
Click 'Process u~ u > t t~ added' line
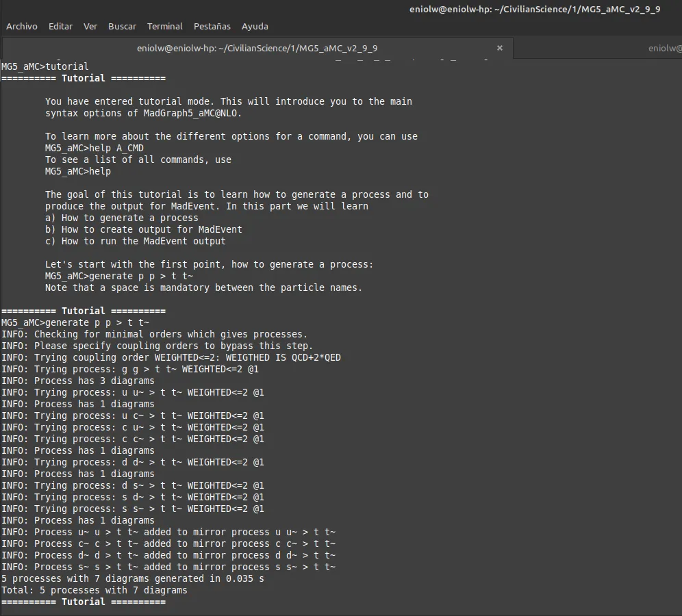pyautogui.click(x=168, y=532)
